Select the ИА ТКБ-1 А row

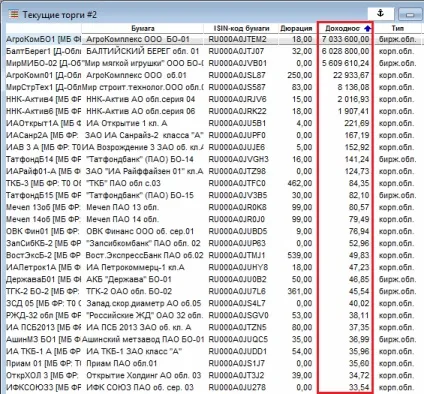point(213,351)
